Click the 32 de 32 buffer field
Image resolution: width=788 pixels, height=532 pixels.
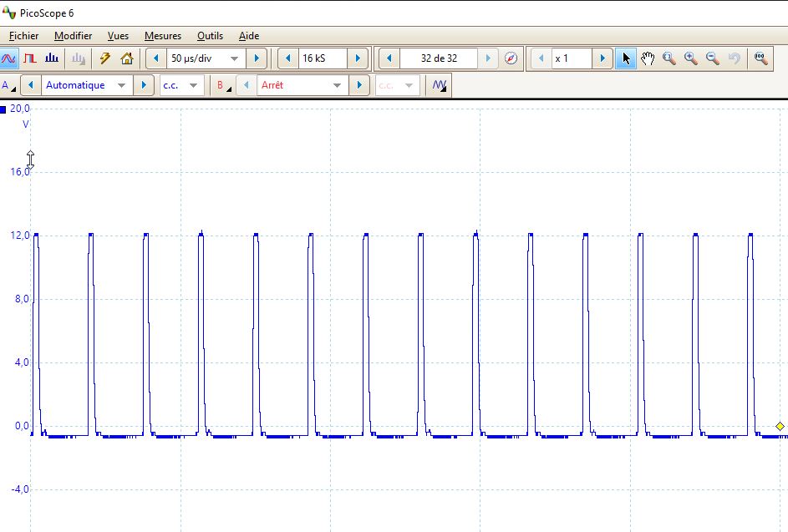tap(439, 58)
